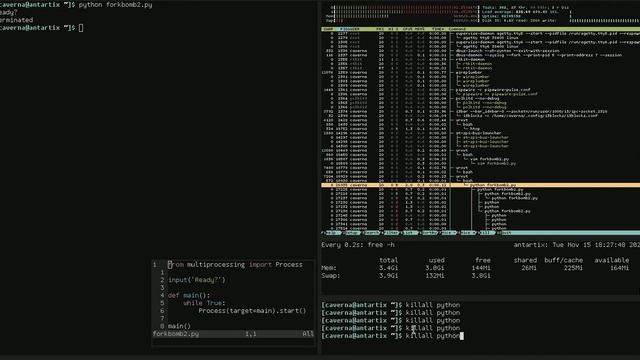The image size is (640, 360).
Task: Open Setup from htop's function bar
Action: pyautogui.click(x=351, y=233)
